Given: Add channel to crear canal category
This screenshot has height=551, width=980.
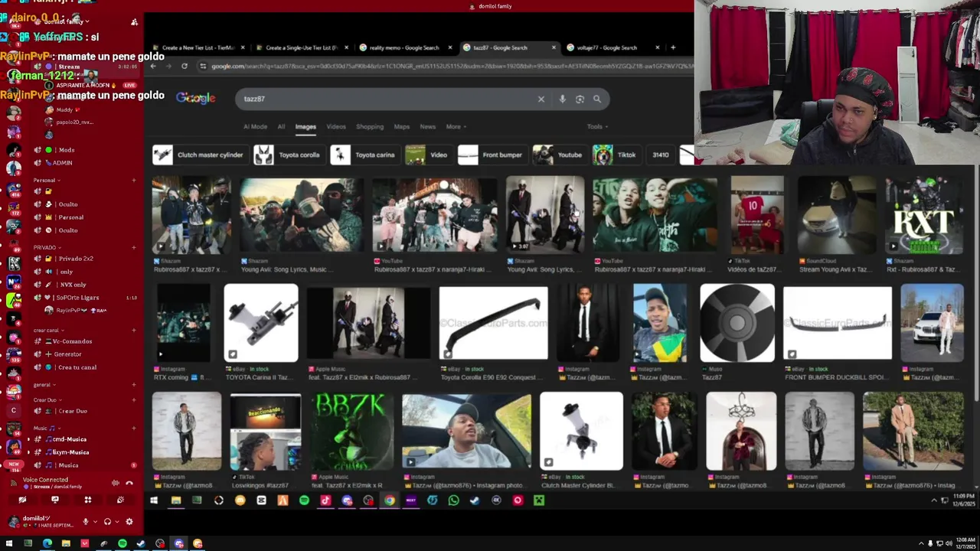Looking at the screenshot, I should (x=133, y=331).
